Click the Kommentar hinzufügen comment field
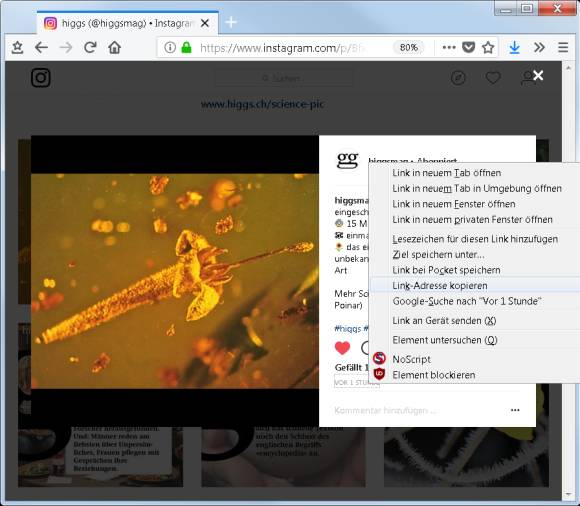This screenshot has height=506, width=580. click(385, 410)
